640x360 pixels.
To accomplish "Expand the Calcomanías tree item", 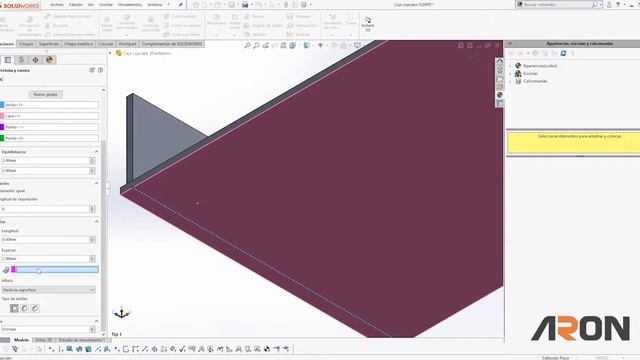I will point(511,81).
